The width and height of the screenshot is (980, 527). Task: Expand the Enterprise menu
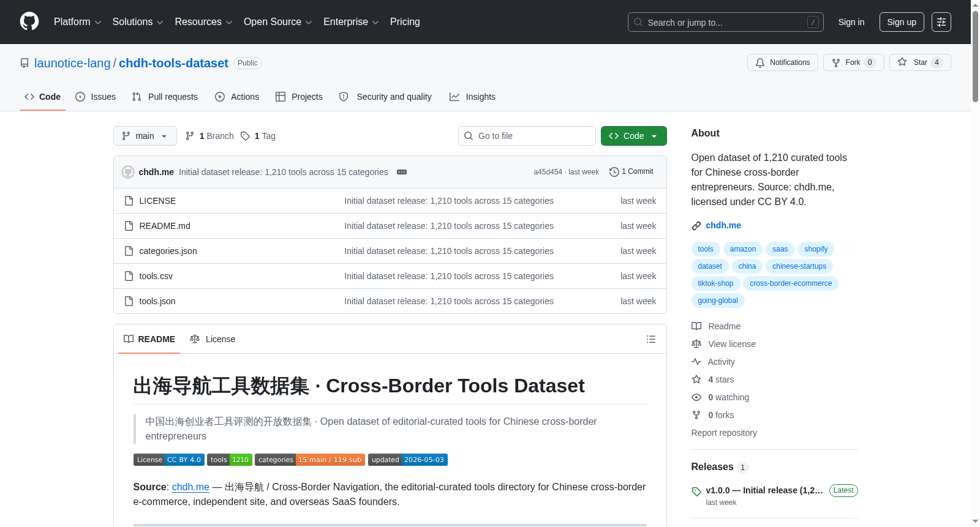(351, 22)
